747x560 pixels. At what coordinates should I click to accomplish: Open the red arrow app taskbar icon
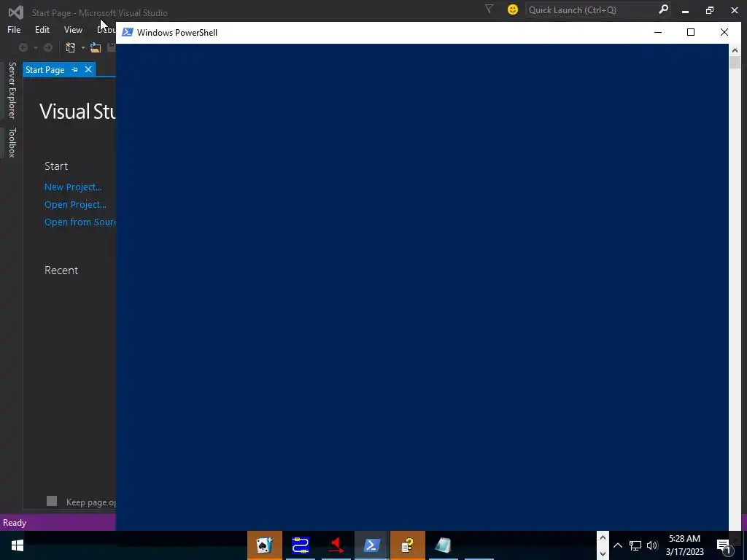(x=336, y=545)
